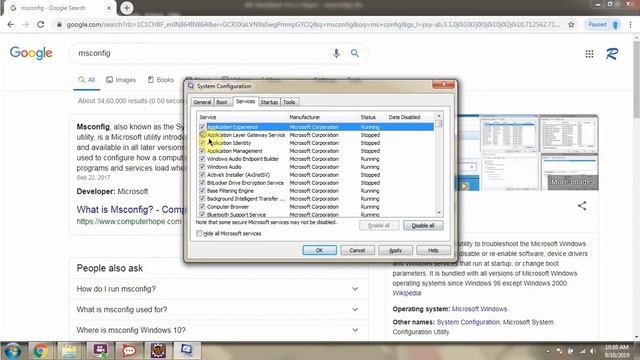Uncheck the Application Experience service checkbox
The image size is (640, 360).
click(202, 127)
